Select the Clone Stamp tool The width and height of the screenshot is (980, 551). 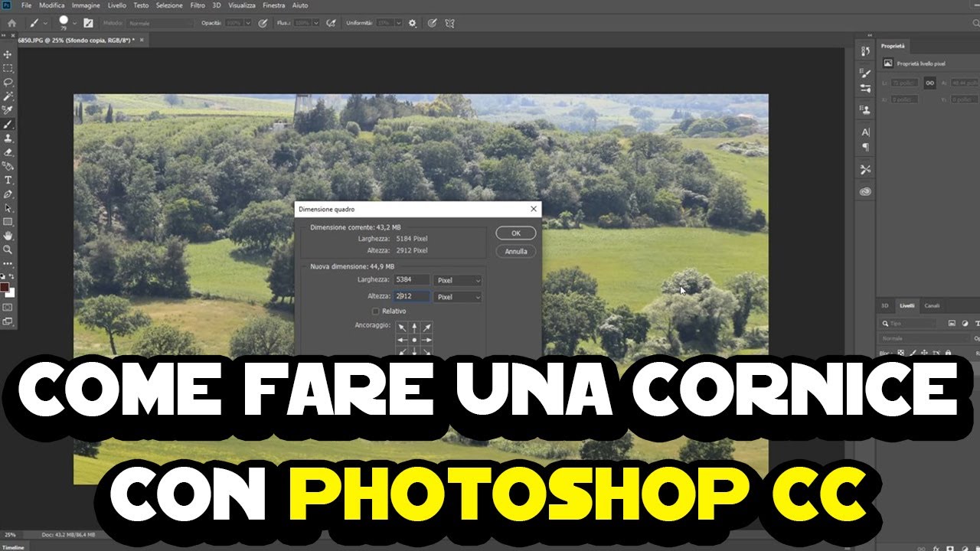click(8, 138)
